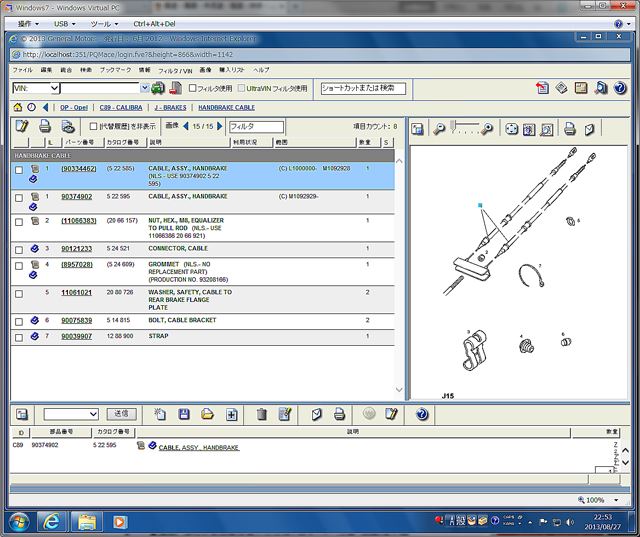The width and height of the screenshot is (640, 537).
Task: Open the 操作 menu dropdown in Virtual PC
Action: tap(29, 24)
